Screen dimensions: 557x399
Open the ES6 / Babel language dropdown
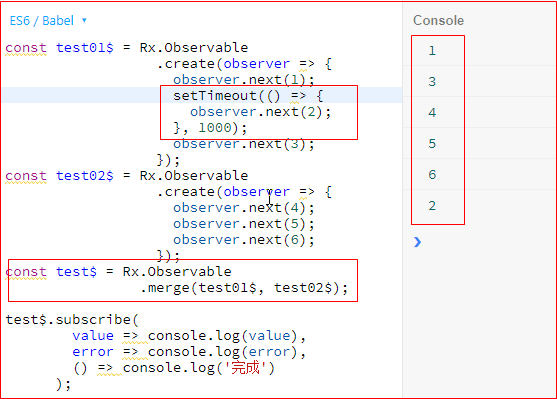(x=48, y=21)
